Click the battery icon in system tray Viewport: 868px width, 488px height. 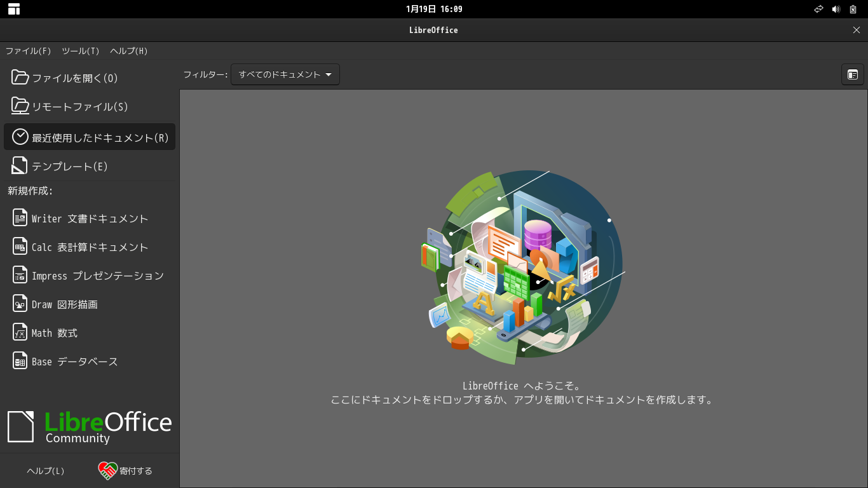tap(853, 9)
